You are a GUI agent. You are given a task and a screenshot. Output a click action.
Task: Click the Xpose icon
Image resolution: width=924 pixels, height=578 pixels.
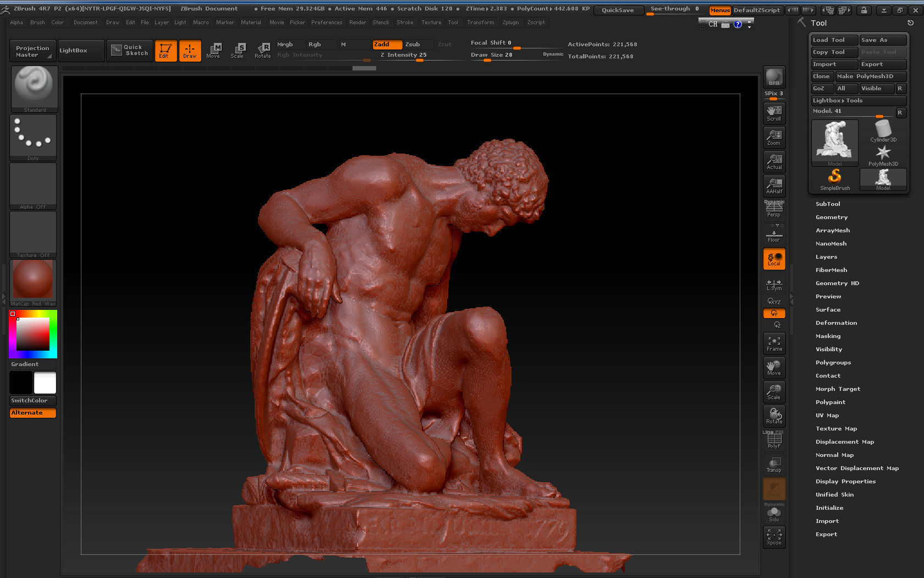[774, 537]
